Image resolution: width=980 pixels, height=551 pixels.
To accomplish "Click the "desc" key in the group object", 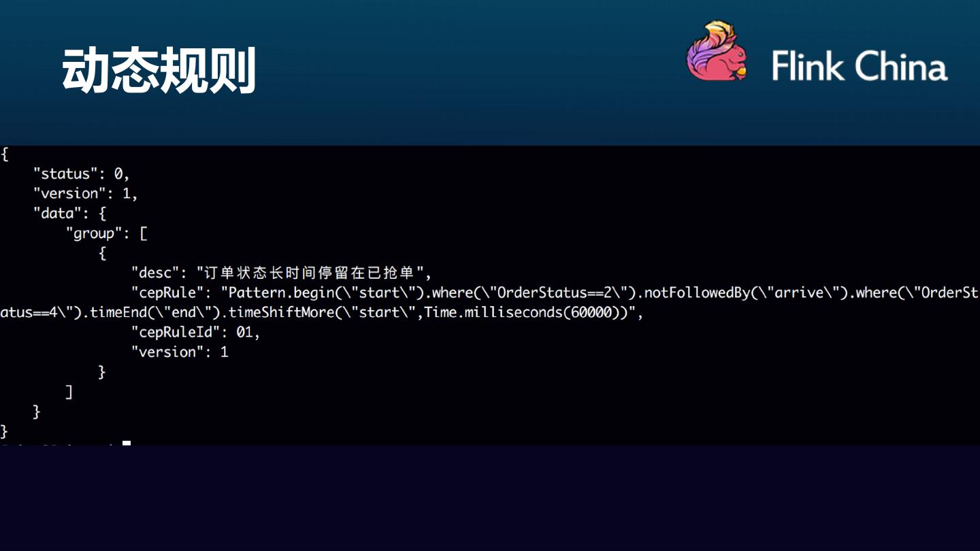I will (156, 273).
